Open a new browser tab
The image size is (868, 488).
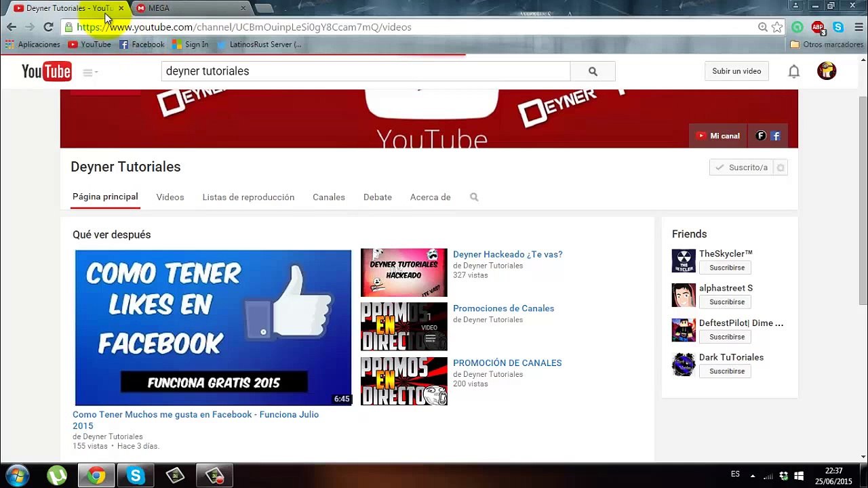(264, 8)
